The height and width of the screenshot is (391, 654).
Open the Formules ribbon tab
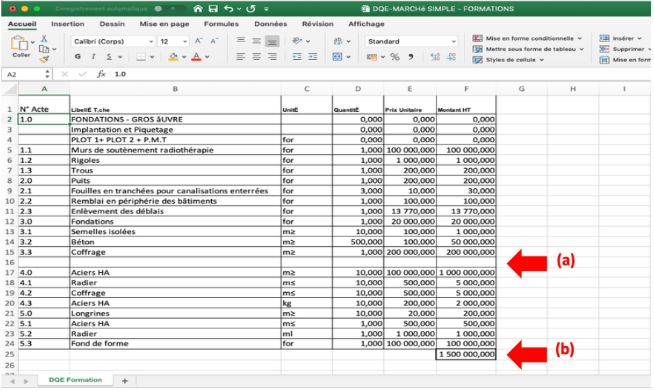pos(221,24)
